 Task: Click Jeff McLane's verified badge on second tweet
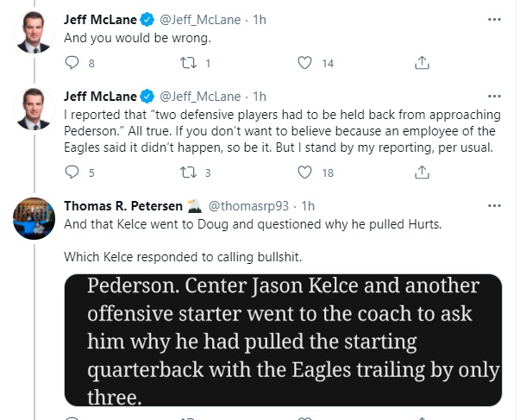point(147,95)
